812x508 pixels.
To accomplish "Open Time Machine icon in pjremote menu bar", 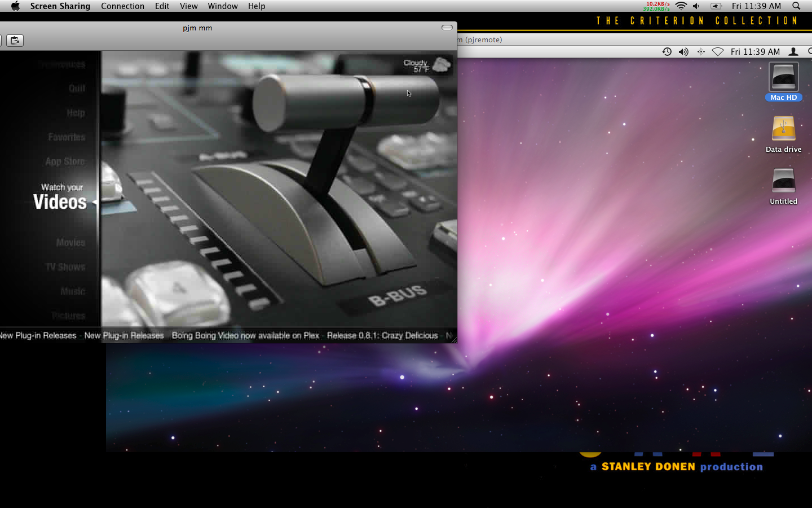I will click(667, 51).
